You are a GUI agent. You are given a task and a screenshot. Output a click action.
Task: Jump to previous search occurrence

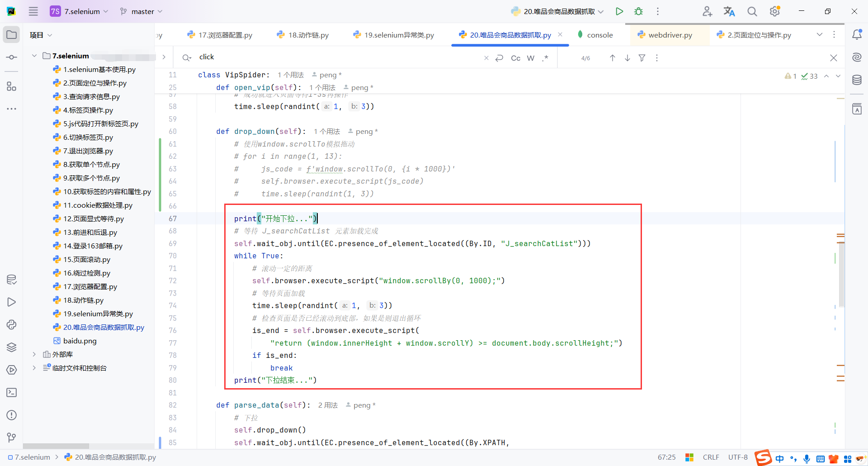(613, 58)
